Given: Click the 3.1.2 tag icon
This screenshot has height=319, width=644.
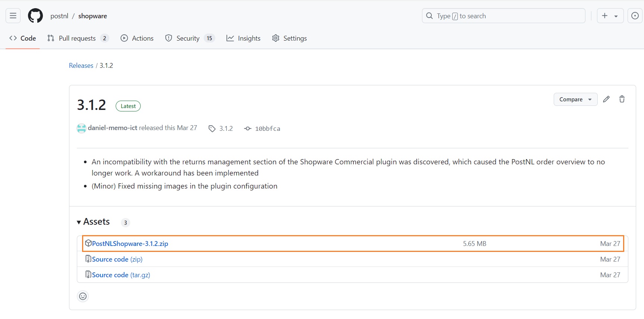Looking at the screenshot, I should coord(212,129).
